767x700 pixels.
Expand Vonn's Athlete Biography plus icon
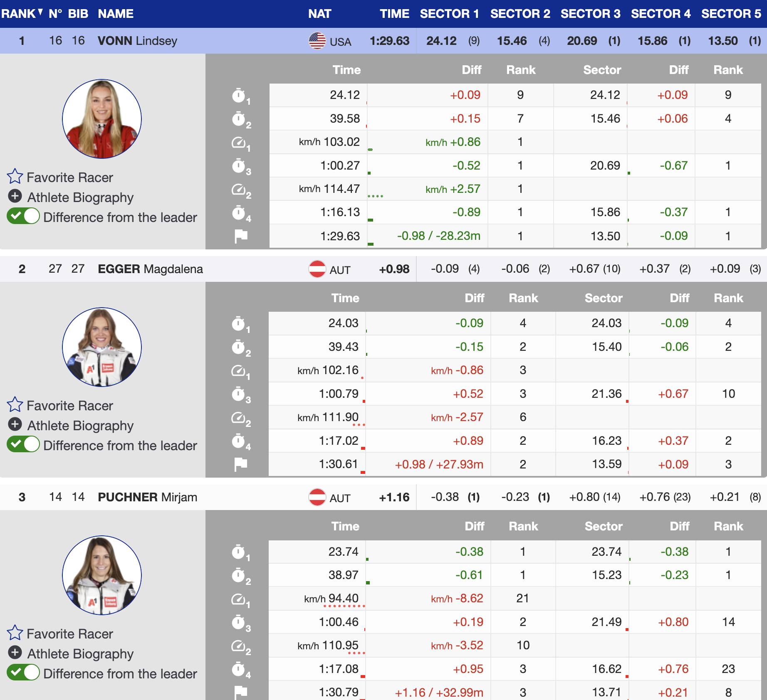15,196
